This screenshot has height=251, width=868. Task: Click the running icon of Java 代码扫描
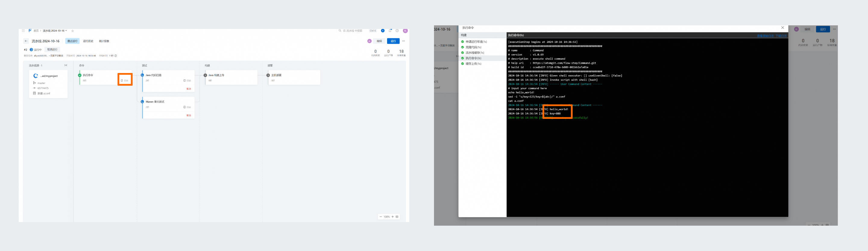point(142,75)
